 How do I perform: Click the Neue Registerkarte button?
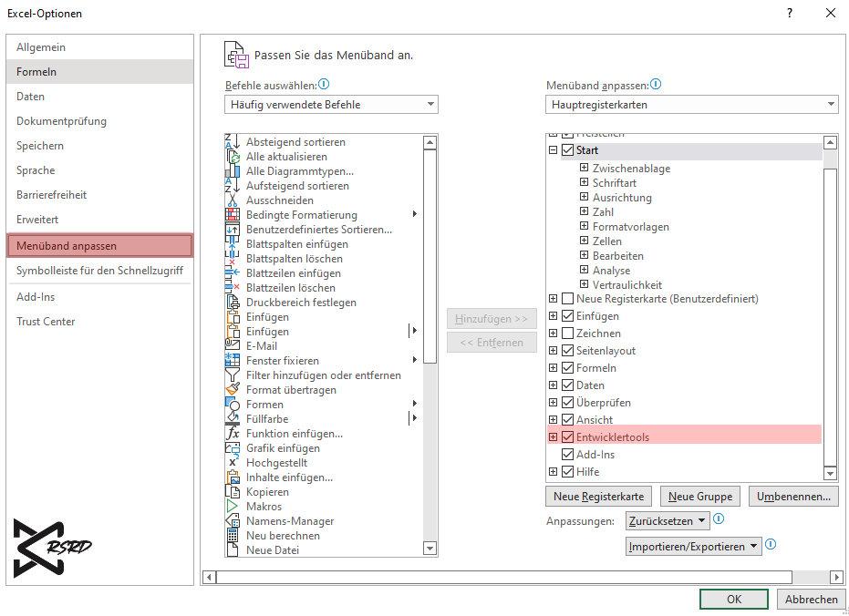tap(598, 497)
